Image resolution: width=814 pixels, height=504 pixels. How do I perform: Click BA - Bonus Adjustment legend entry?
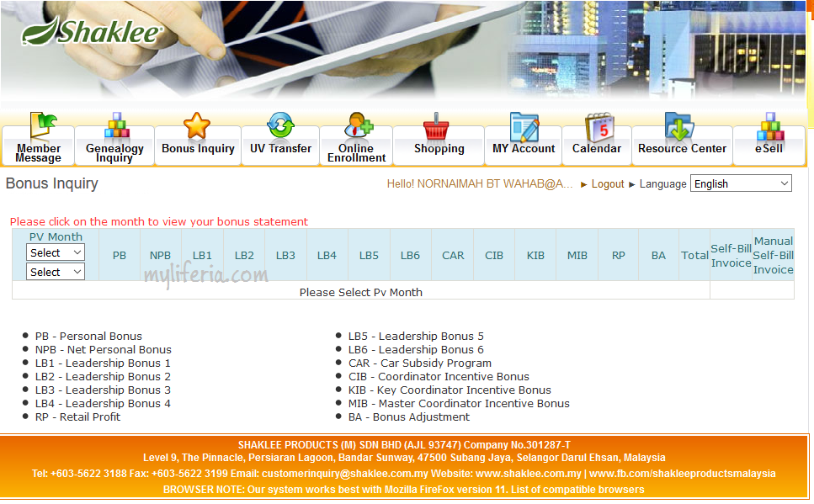click(408, 416)
